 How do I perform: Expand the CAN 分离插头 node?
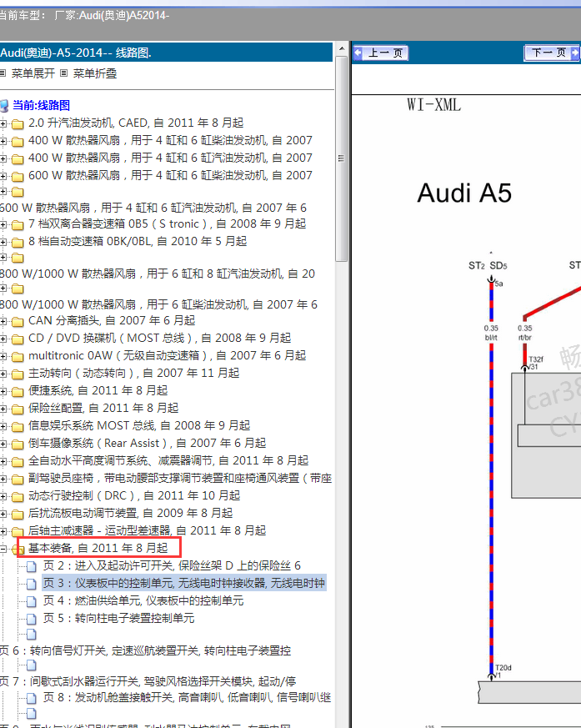tap(3, 321)
